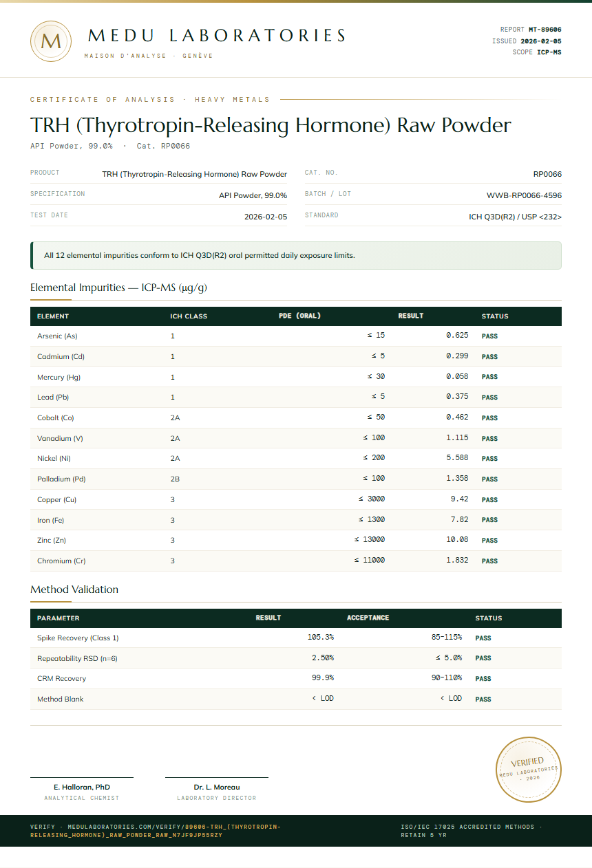Screen dimensions: 592x868
Task: Click the CRM recovery result 99.9%
Action: coord(323,678)
